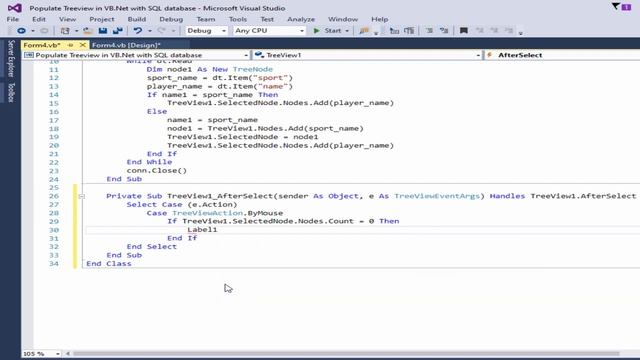Click the 'End Class' line
Image resolution: width=640 pixels, height=360 pixels.
click(x=109, y=264)
